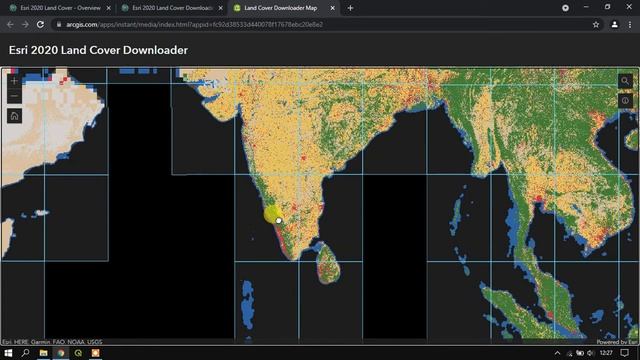The width and height of the screenshot is (640, 360).
Task: Click Esri 2020 Land Cover Downloader title
Action: click(98, 50)
